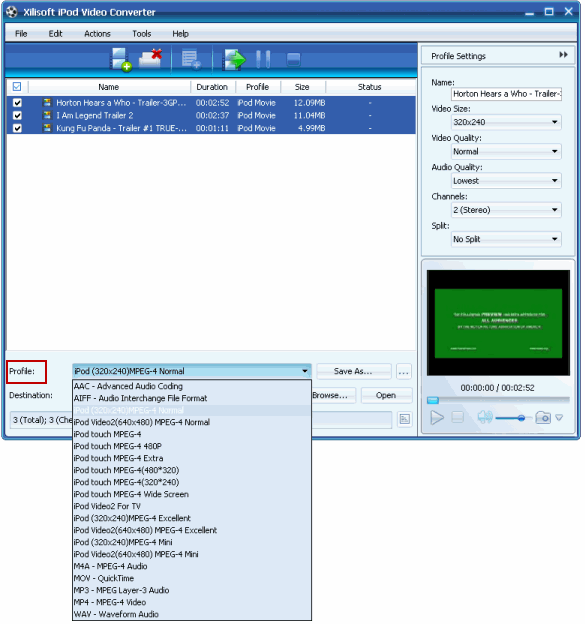The width and height of the screenshot is (585, 624).
Task: Select the Kung Fu Panda - Trailer #1 row
Action: point(211,128)
